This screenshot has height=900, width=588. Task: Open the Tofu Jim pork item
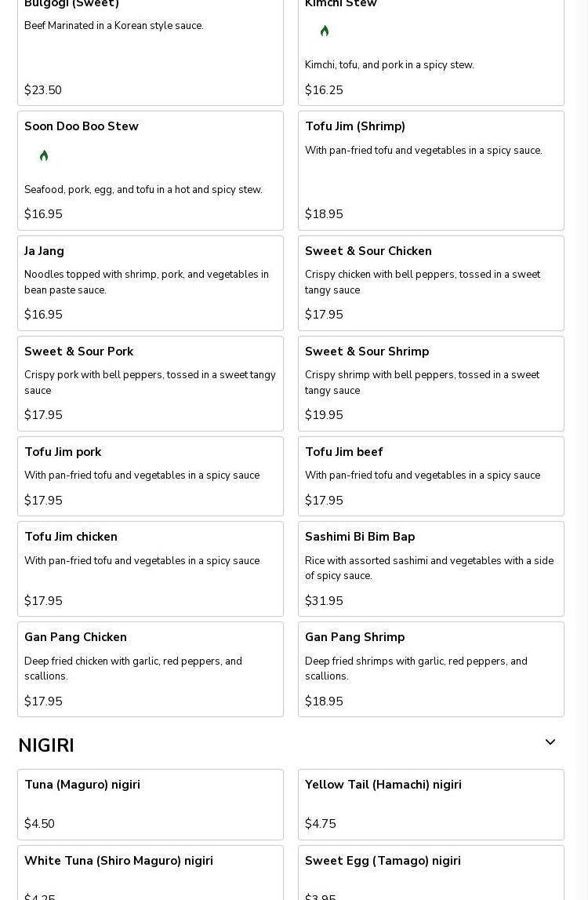coord(151,476)
